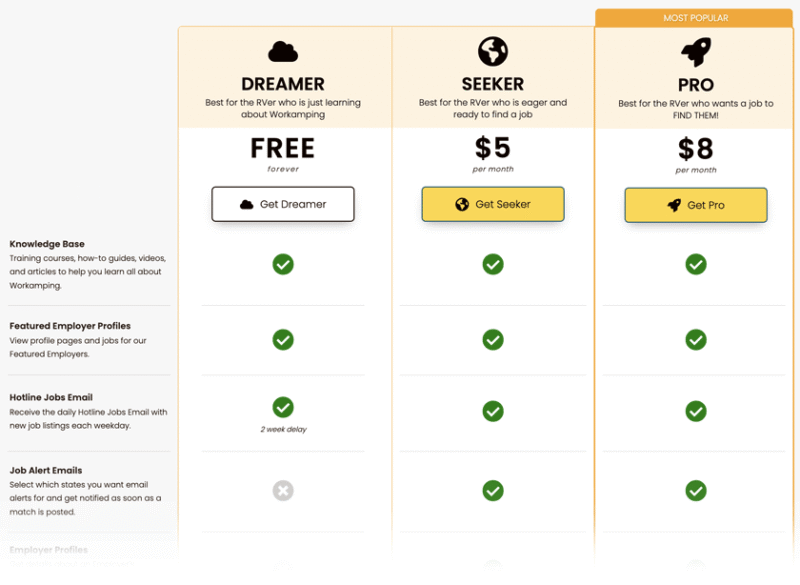Screen dimensions: 800x585
Task: Click the grey X for Dreamer Job Alerts
Action: click(x=283, y=491)
